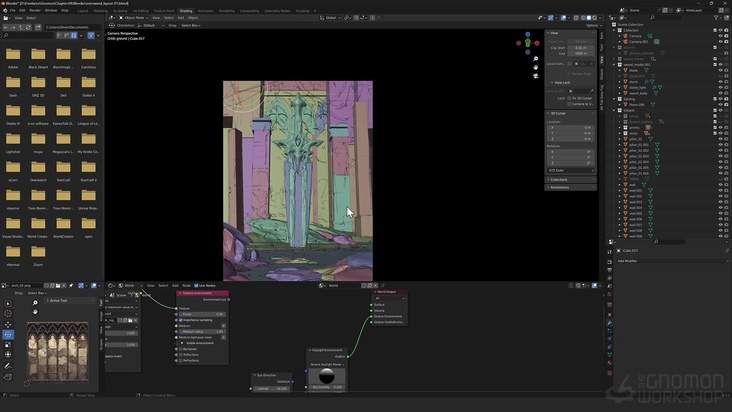
Task: Open the Global transform orientation dropdown
Action: coord(330,18)
